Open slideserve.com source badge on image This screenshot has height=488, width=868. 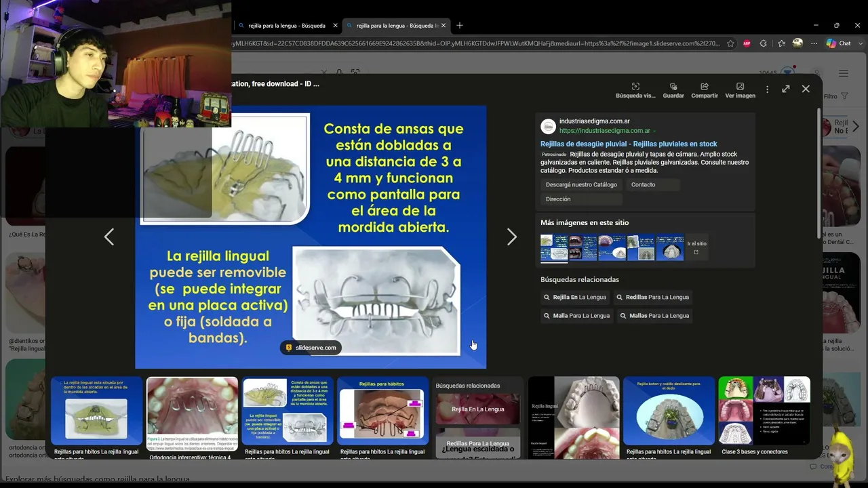coord(311,348)
